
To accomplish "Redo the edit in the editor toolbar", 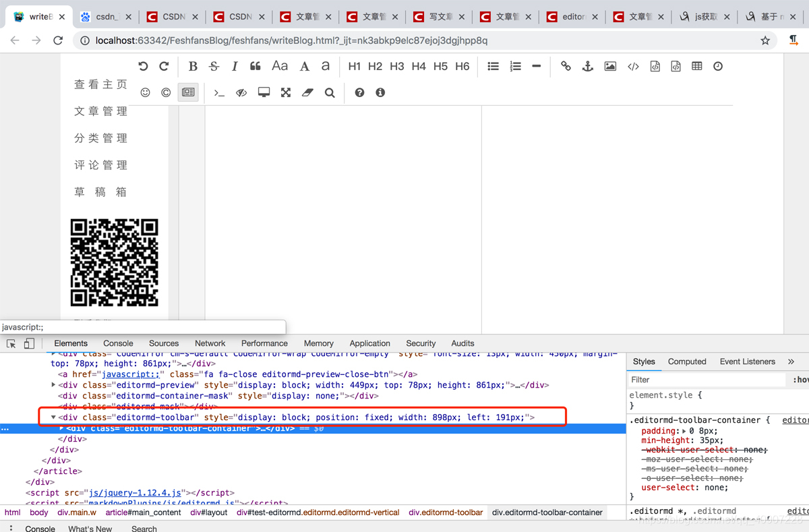I will click(164, 66).
